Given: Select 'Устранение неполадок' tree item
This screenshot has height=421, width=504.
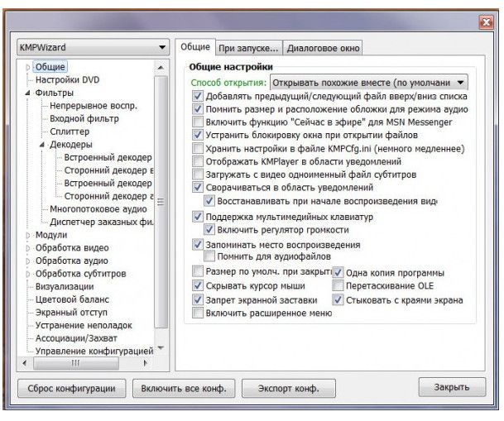Looking at the screenshot, I should coord(84,325).
